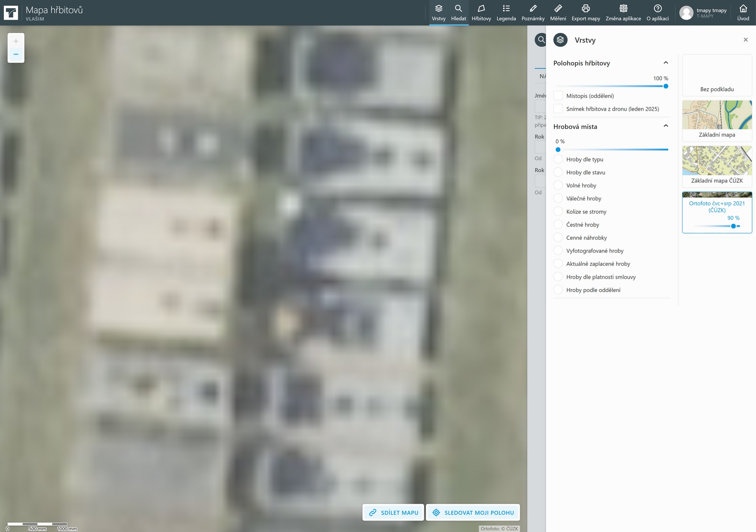Select Volné hroby option
The height and width of the screenshot is (532, 756).
(x=558, y=185)
